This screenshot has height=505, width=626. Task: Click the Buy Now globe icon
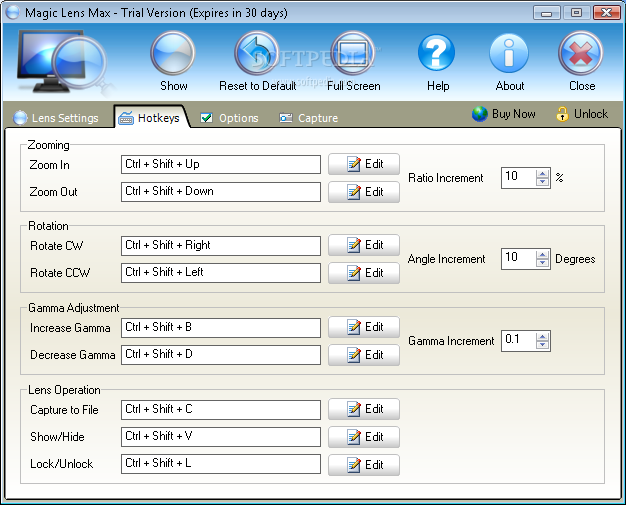[479, 114]
